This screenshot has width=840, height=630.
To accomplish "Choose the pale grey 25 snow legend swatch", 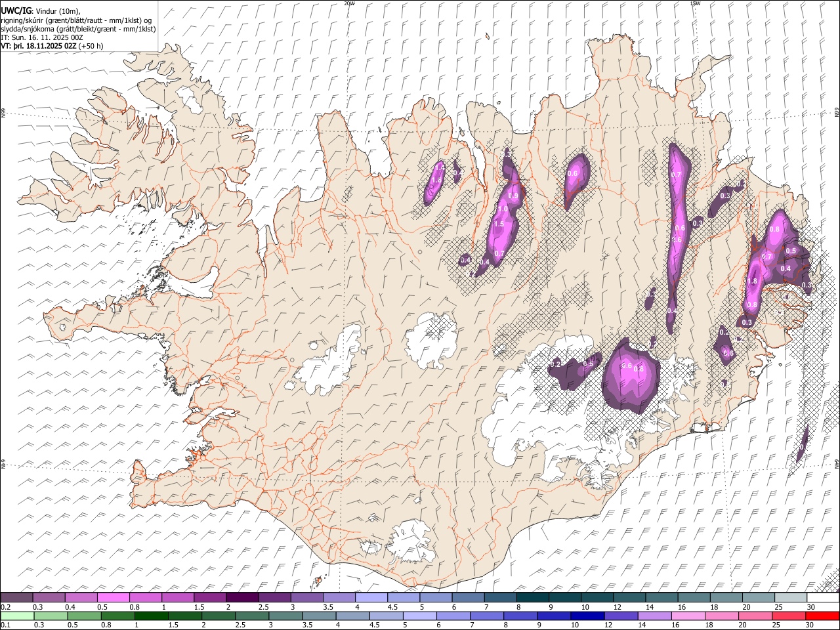I will (791, 597).
